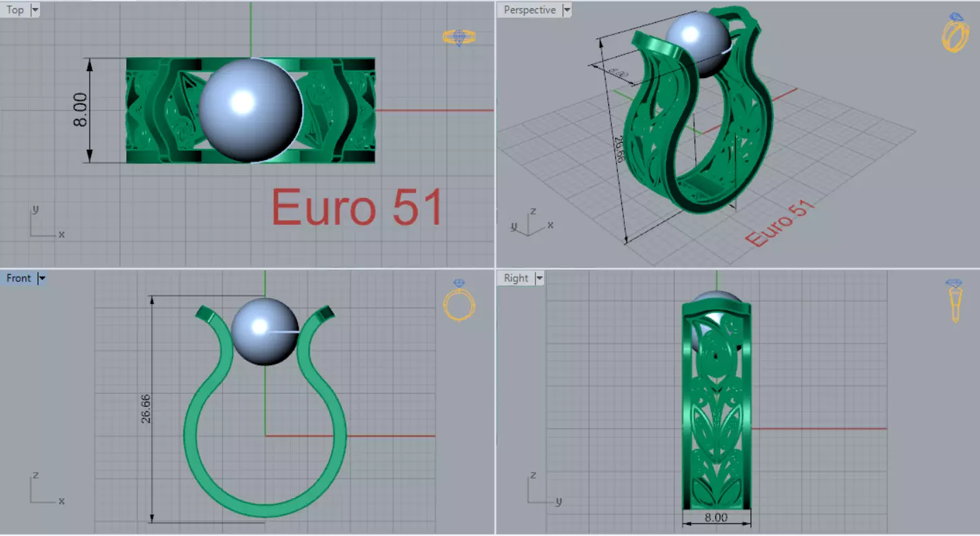Click the Perspective viewport title label

click(x=529, y=10)
